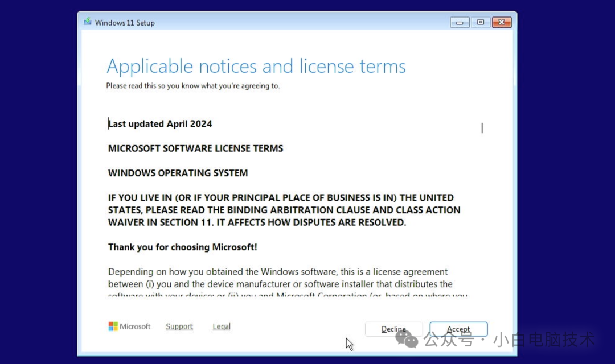Decline the license terms
Screen dimensions: 615x364
click(x=394, y=329)
